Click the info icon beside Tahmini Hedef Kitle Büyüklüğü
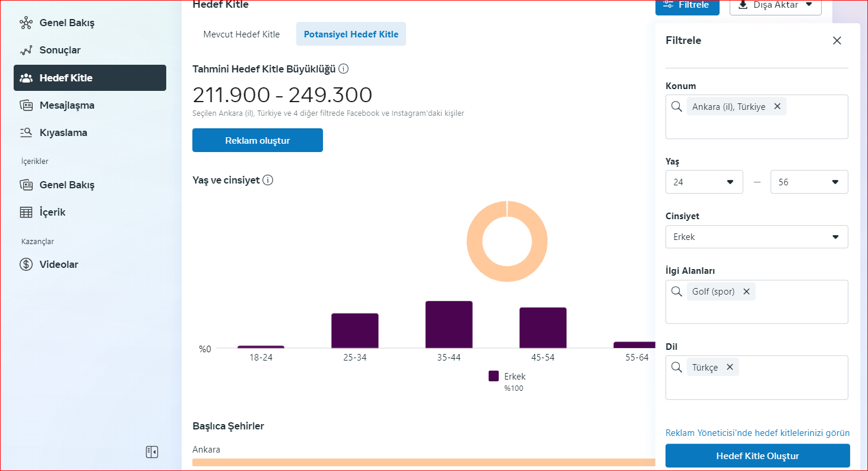This screenshot has width=868, height=471. tap(344, 69)
